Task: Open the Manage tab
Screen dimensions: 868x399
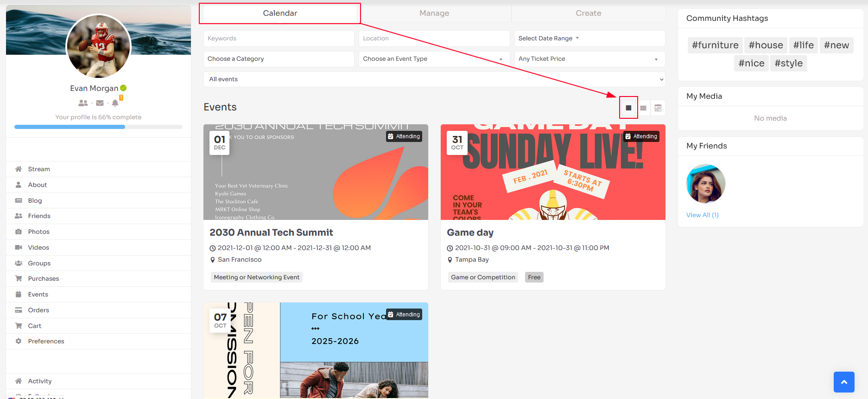Action: tap(434, 13)
